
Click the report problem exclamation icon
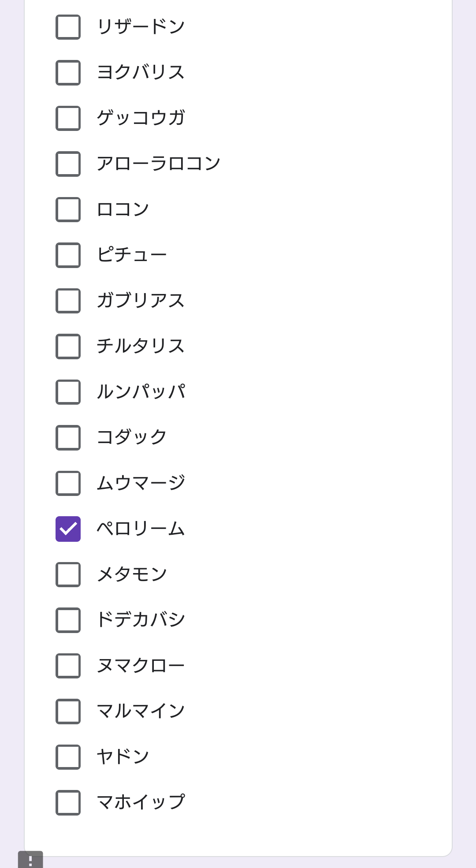point(30,861)
